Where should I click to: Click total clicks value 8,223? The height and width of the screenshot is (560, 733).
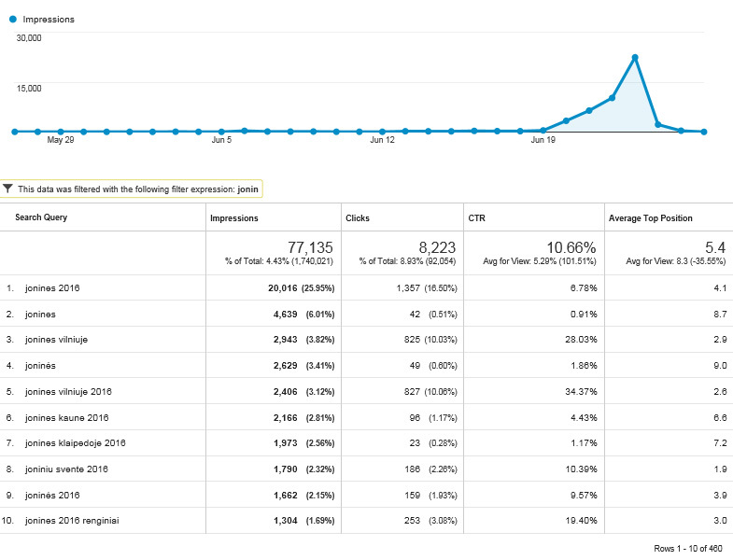tap(437, 247)
